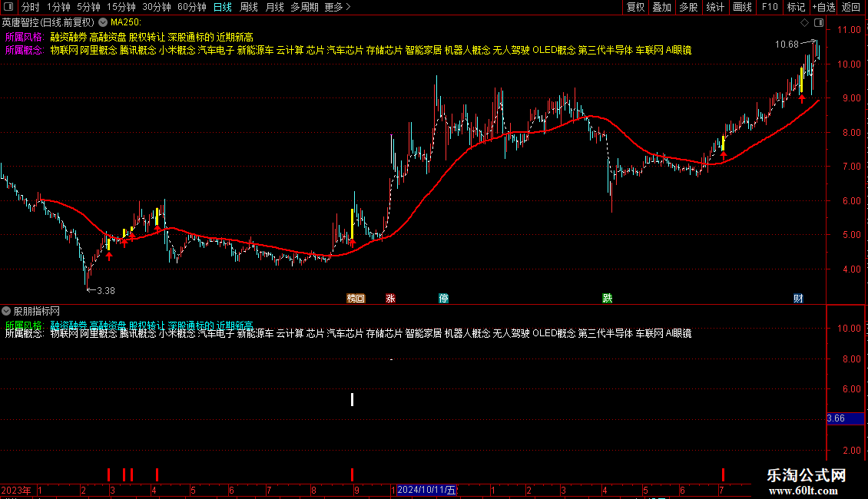868x499 pixels.
Task: Select the 15分钟 period
Action: click(x=121, y=7)
